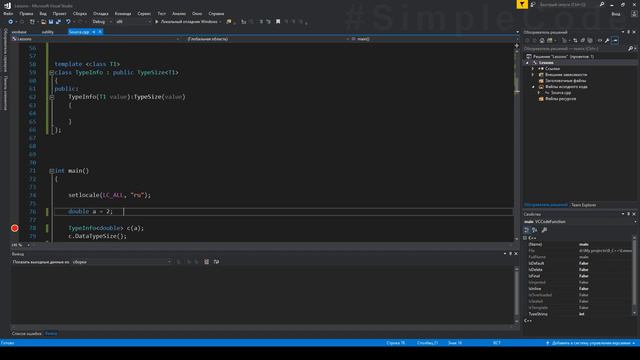The image size is (640, 360).
Task: Collapse the TypeInfo constructor code block
Action: point(51,97)
